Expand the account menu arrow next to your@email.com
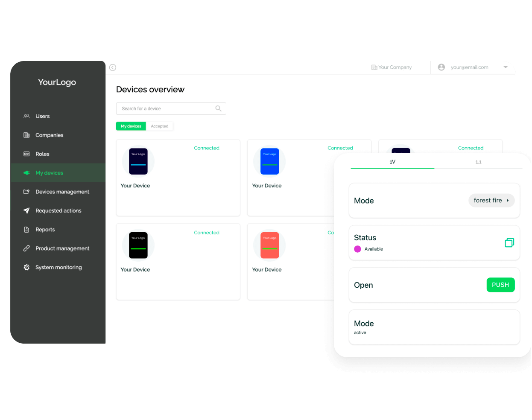The image size is (532, 420). point(506,67)
